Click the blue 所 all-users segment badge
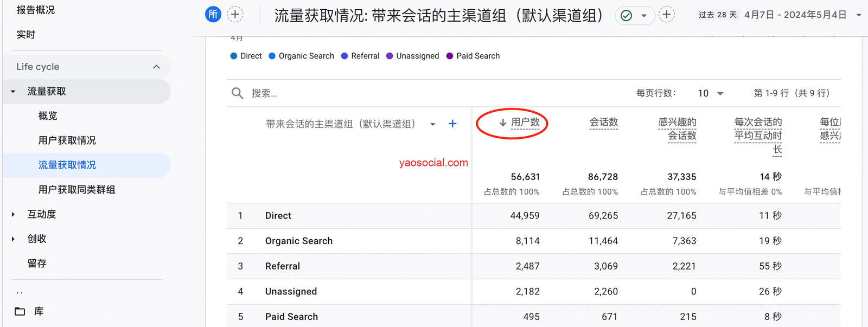Viewport: 868px width, 327px height. tap(213, 15)
